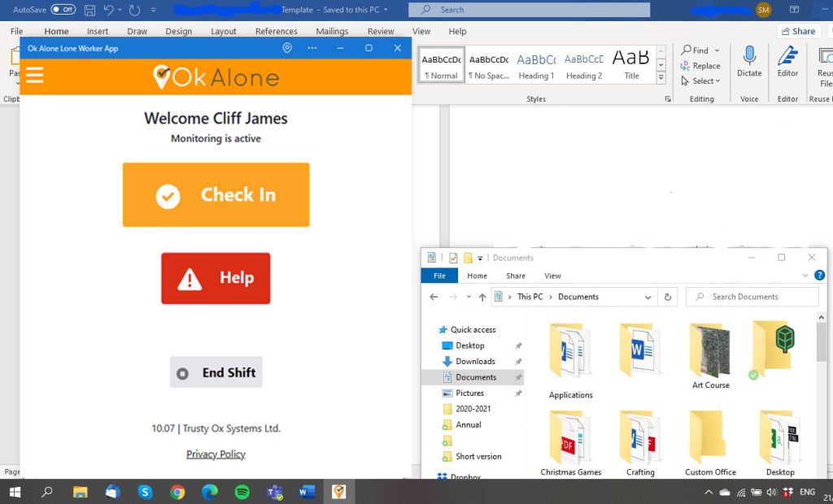The width and height of the screenshot is (833, 504).
Task: Click Replace in Editing group
Action: (x=700, y=66)
